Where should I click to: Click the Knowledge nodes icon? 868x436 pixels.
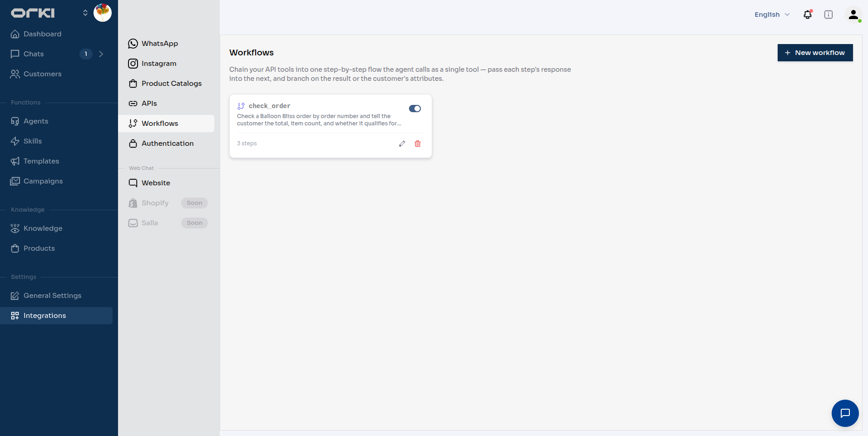[x=15, y=228]
